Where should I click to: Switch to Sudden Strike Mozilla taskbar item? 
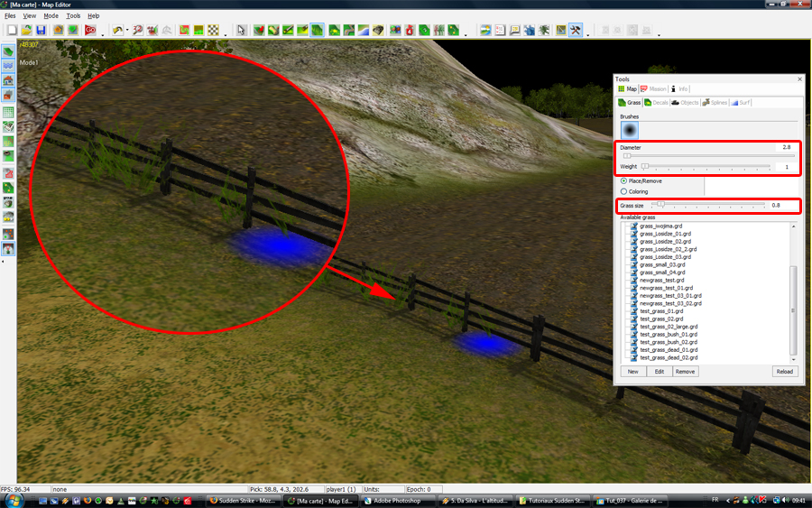(245, 501)
